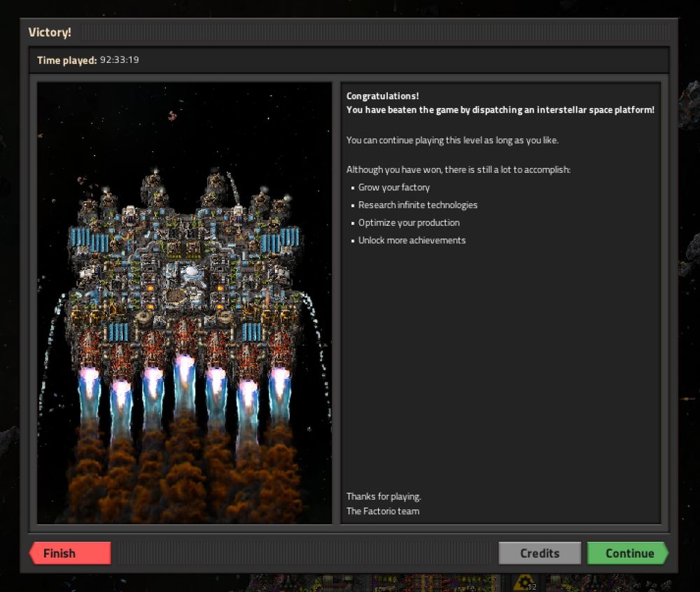Viewport: 700px width, 592px height.
Task: Click the Congratulations! heading
Action: (383, 96)
